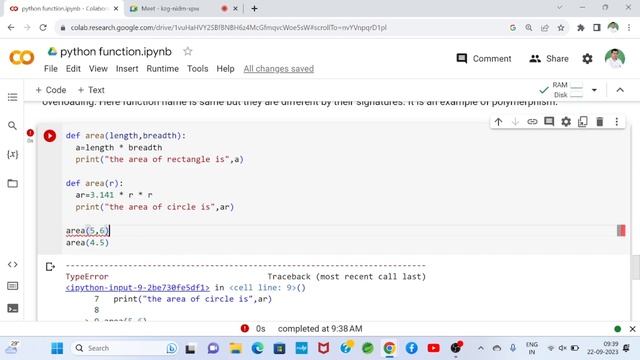
Task: Open the Files folder panel
Action: click(x=13, y=183)
